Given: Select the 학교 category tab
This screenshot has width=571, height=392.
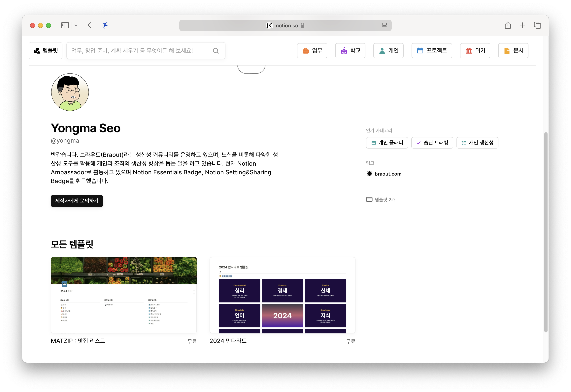Looking at the screenshot, I should (x=350, y=51).
